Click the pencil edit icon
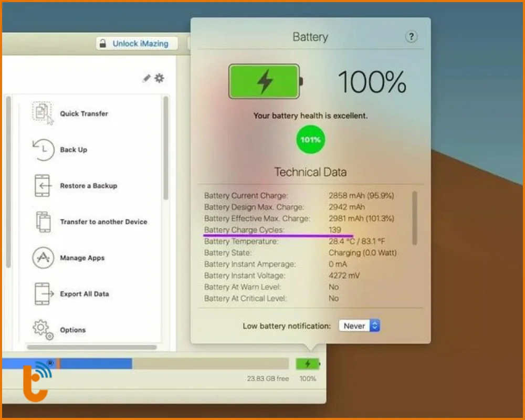Screen dimensions: 525x420 click(x=146, y=78)
